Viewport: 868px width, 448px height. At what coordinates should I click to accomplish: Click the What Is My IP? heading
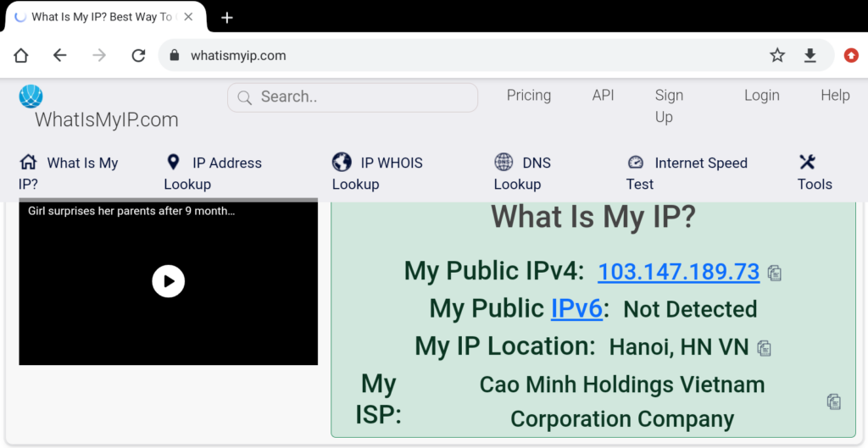click(593, 216)
